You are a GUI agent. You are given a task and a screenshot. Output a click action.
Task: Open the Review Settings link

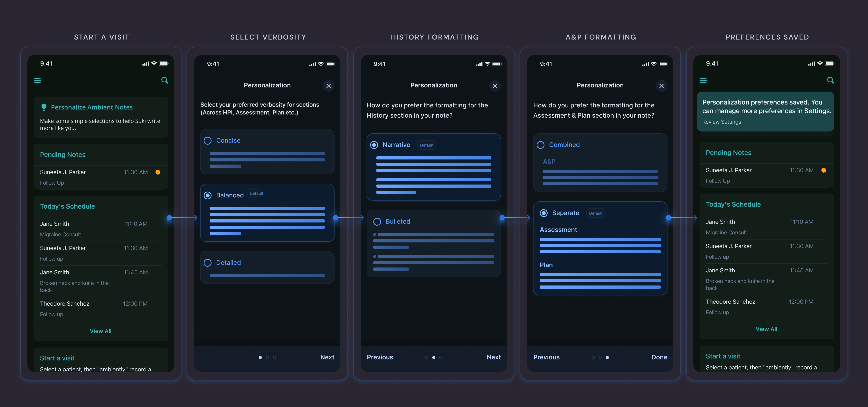click(722, 122)
